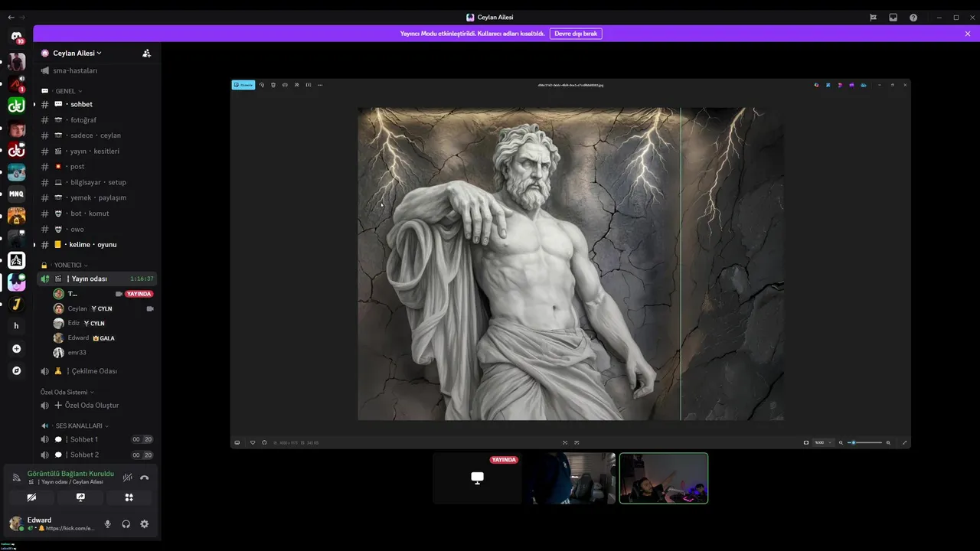Click zoom out magnifier in photo viewer
This screenshot has height=551, width=980.
point(841,442)
